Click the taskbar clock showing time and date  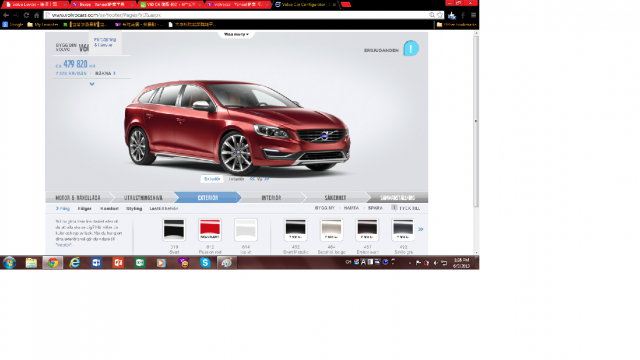pos(461,263)
